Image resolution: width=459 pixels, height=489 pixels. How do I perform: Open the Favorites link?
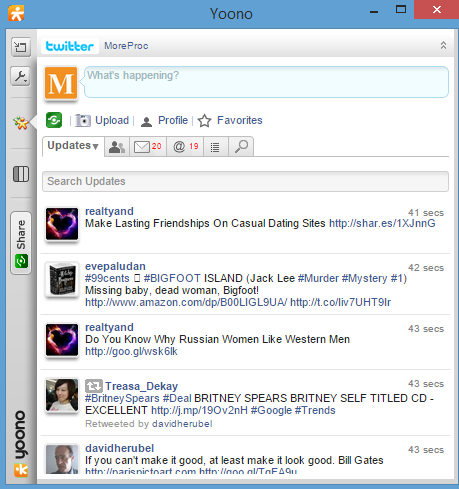click(240, 120)
